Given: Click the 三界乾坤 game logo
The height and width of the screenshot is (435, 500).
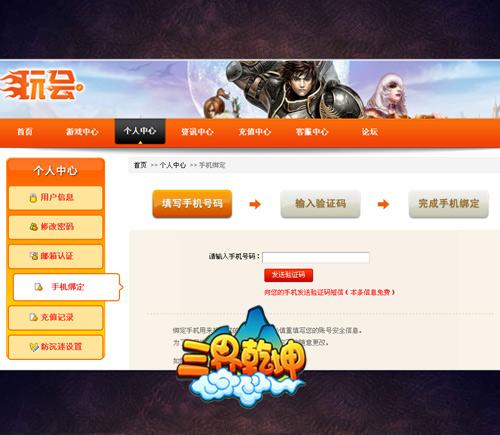Looking at the screenshot, I should pyautogui.click(x=243, y=358).
